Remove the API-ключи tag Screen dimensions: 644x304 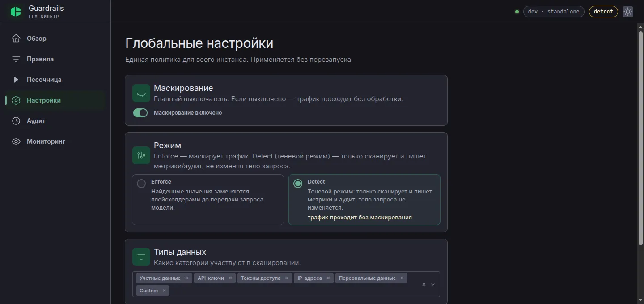(x=230, y=278)
